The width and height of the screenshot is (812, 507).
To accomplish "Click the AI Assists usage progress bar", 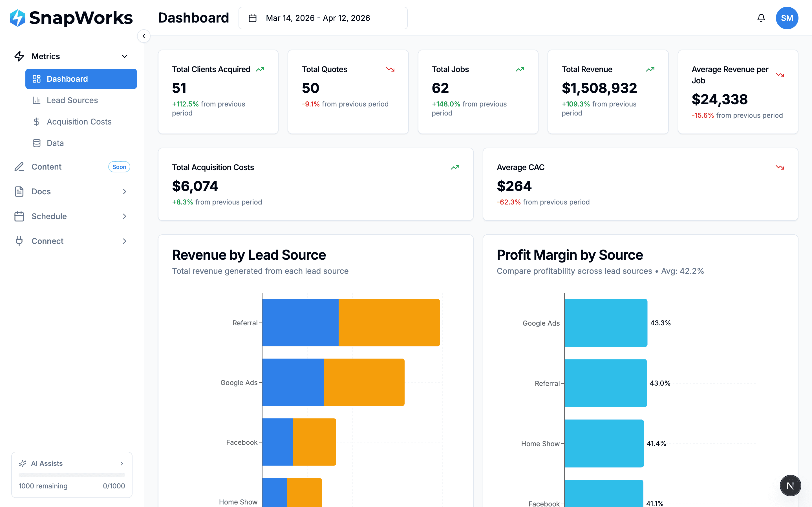I will tap(71, 475).
